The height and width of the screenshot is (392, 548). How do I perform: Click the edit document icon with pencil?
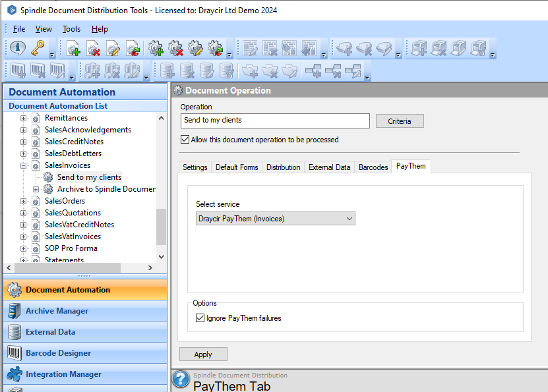tap(113, 48)
